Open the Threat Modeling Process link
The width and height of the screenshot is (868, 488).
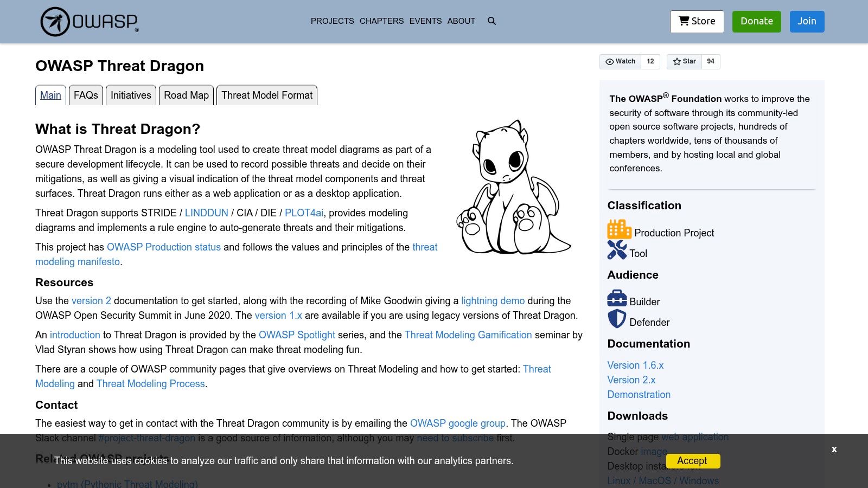(x=151, y=384)
